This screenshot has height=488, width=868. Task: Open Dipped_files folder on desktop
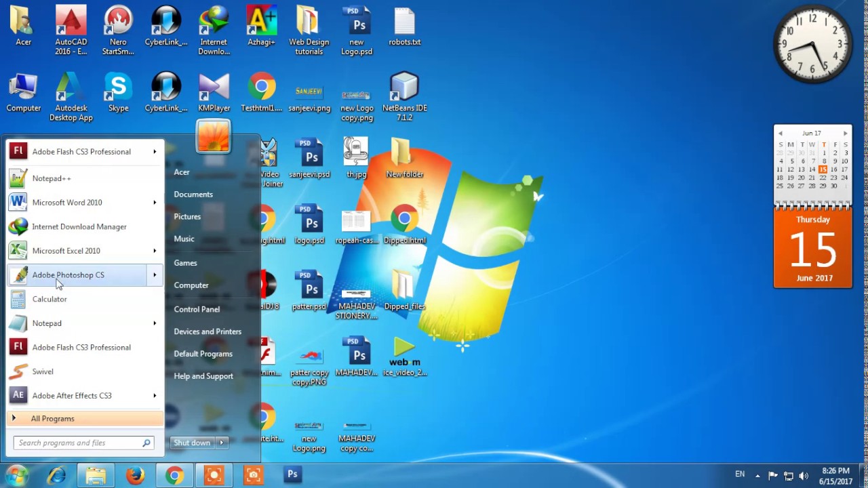pos(404,291)
